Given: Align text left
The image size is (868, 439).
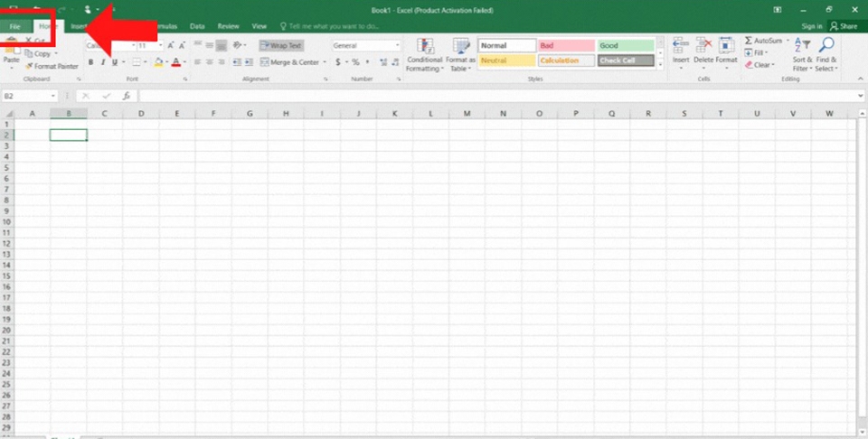Looking at the screenshot, I should (198, 62).
